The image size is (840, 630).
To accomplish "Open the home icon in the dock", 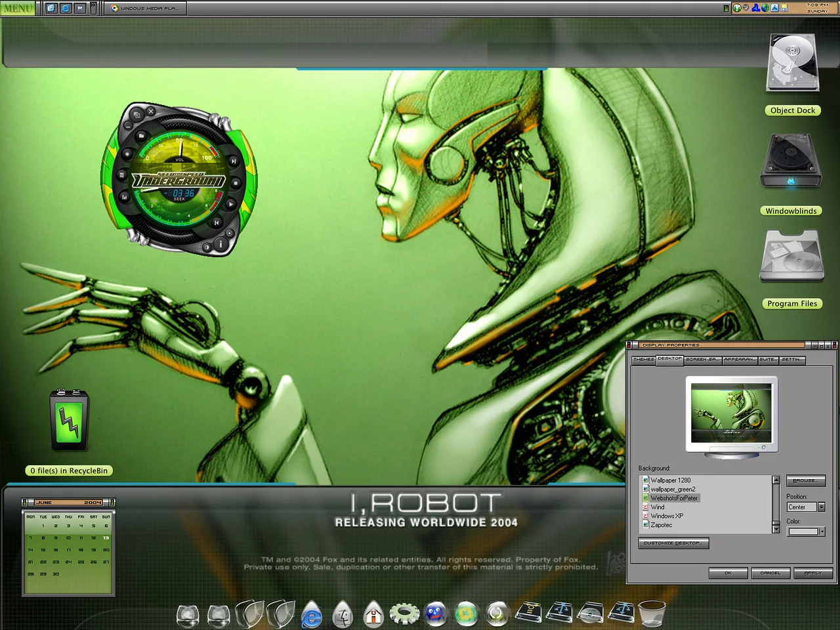I will tap(373, 615).
